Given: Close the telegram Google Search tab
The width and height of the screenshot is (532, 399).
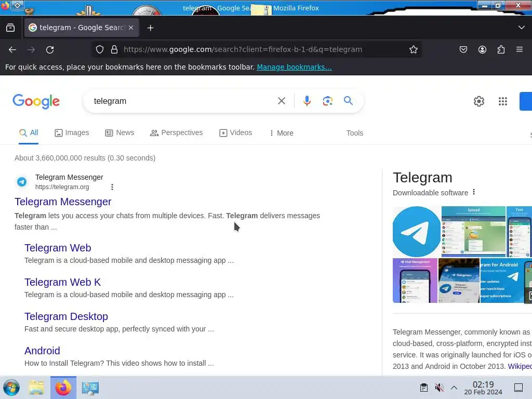Looking at the screenshot, I should point(131,28).
